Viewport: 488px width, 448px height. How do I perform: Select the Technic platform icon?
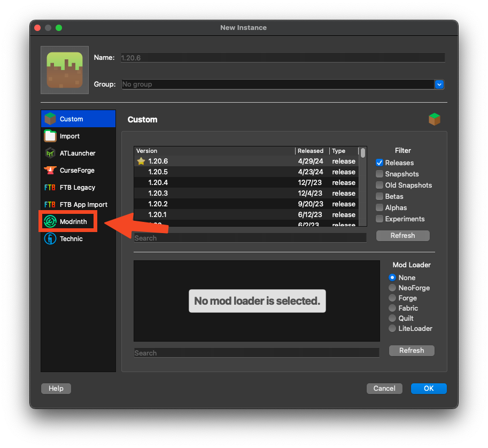50,239
